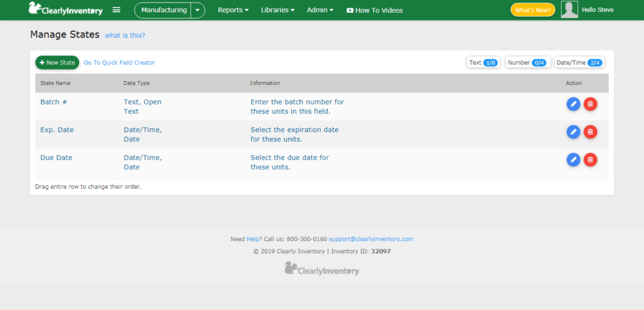Viewport: 644px width, 310px height.
Task: Click the Manufacturing selector button
Action: click(x=163, y=10)
